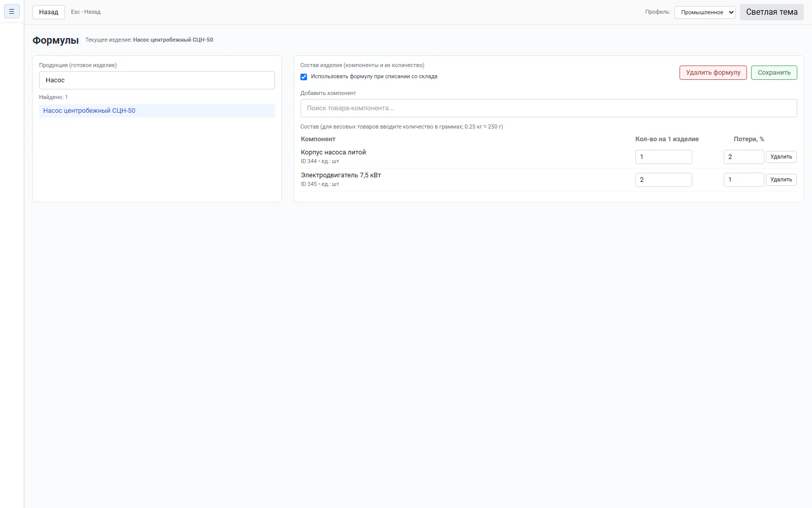812x508 pixels.
Task: Click the Кол-во на 1 изделие column header
Action: 667,139
